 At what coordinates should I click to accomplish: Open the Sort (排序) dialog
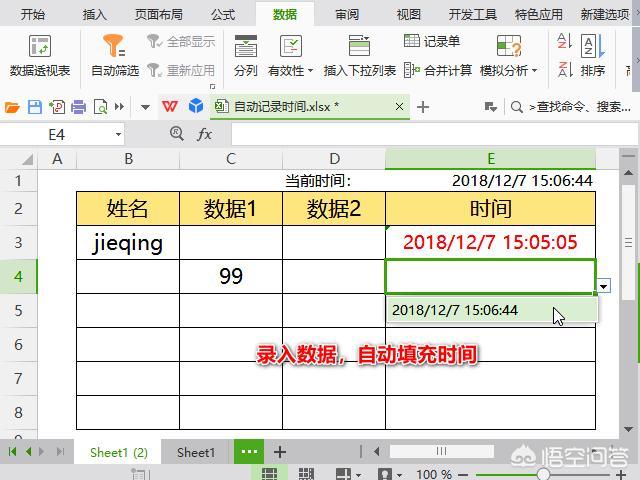coord(593,56)
